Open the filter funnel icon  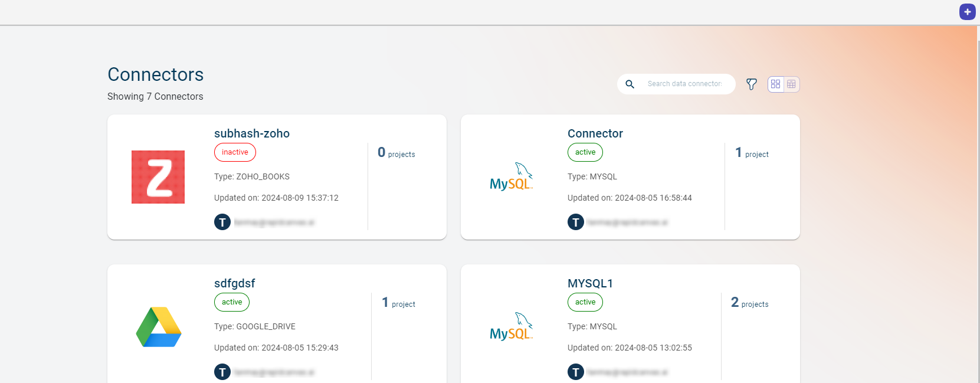pyautogui.click(x=751, y=84)
